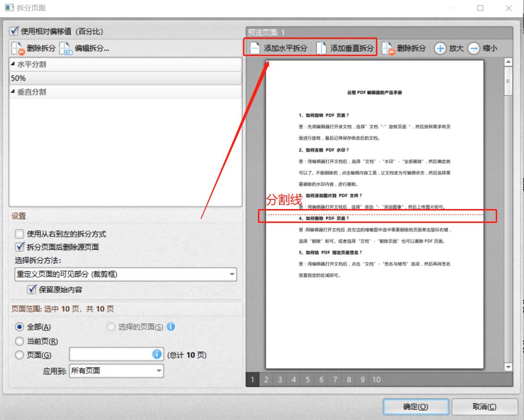
Task: Select the 全部(A) radio button
Action: tap(19, 327)
